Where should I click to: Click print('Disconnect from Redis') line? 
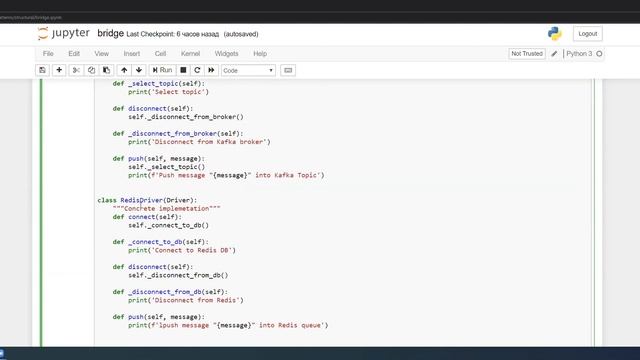point(186,300)
